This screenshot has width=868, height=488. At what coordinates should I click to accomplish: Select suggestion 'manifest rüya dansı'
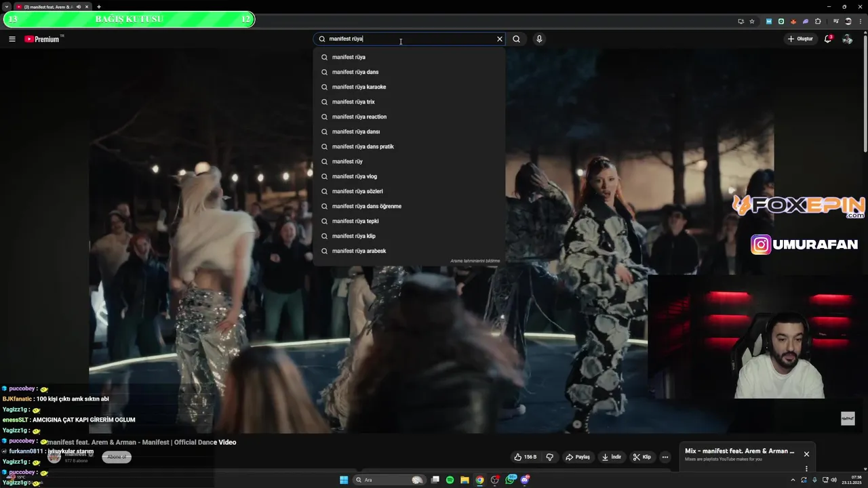click(x=409, y=131)
